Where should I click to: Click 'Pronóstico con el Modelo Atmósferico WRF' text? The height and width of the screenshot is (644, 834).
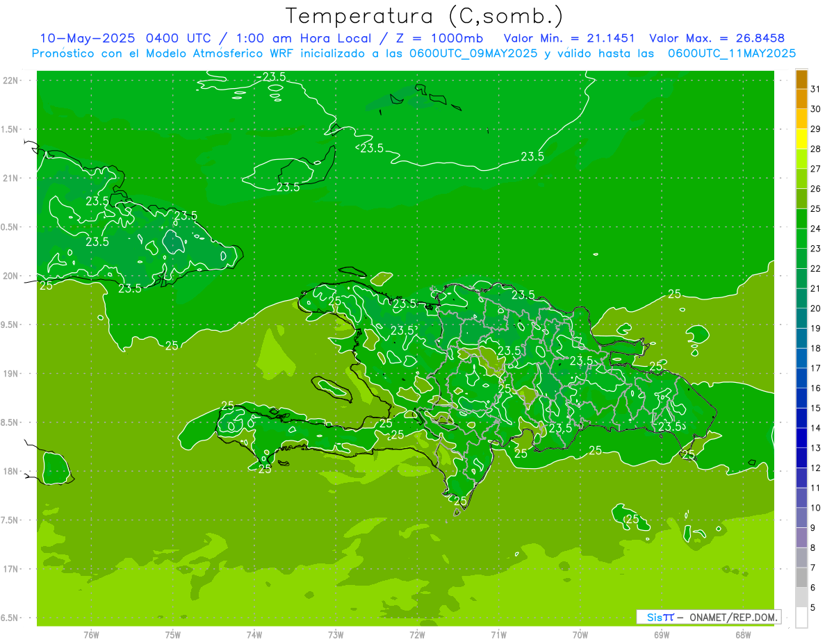coord(163,53)
